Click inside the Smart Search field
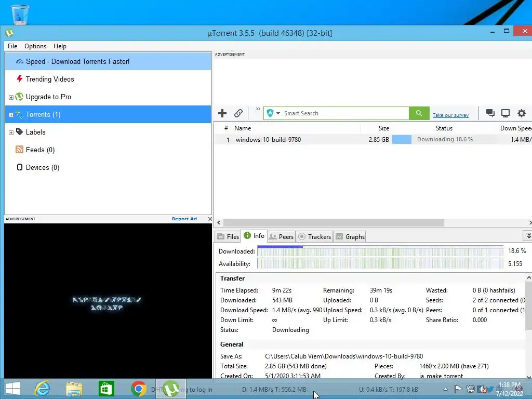 pos(345,113)
